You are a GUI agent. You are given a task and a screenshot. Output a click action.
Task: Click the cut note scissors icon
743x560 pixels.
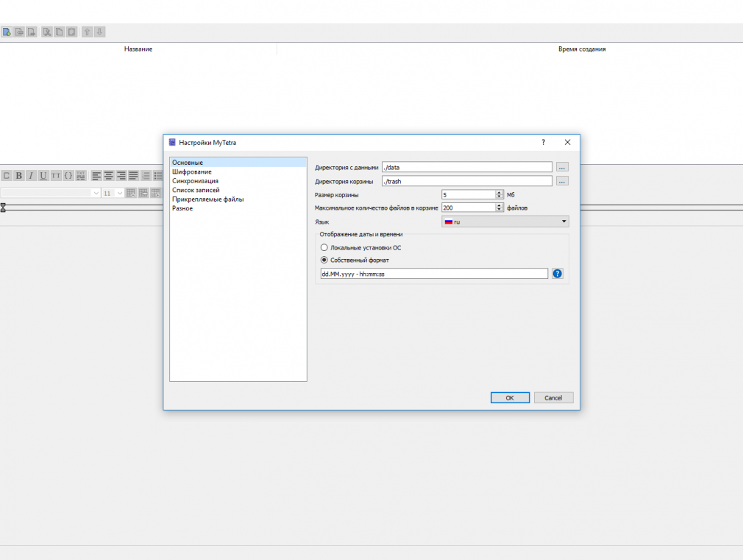coord(47,32)
